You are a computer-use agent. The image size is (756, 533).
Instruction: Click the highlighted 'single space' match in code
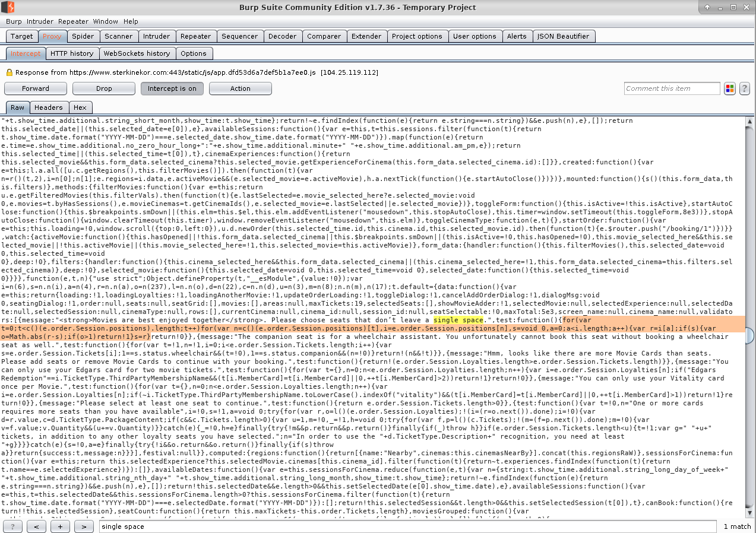(x=458, y=320)
